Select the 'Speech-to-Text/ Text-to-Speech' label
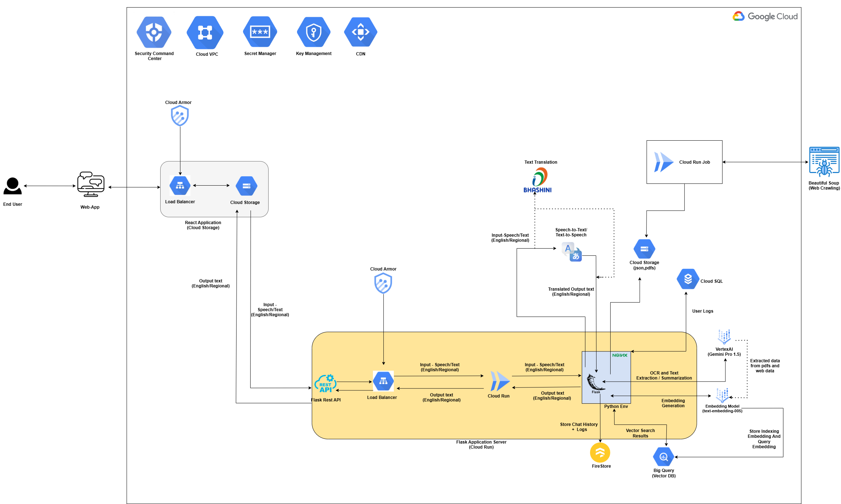The width and height of the screenshot is (841, 504). click(571, 232)
